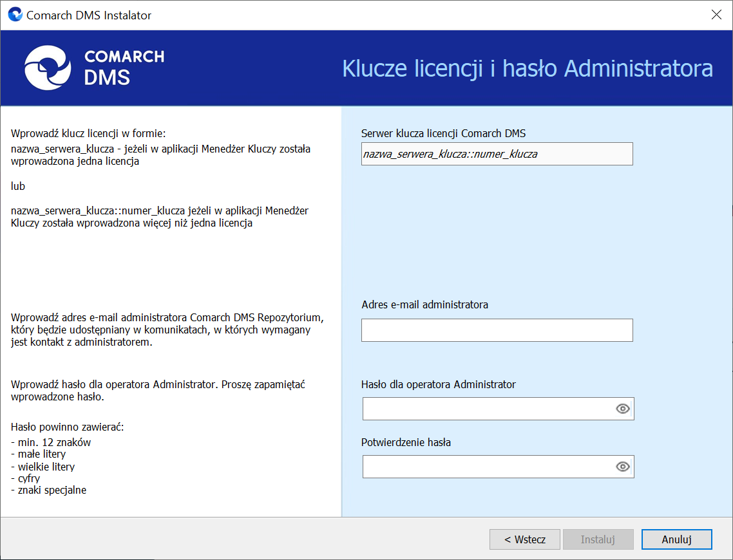Click label Hasło dla operatora Administrator
Image resolution: width=733 pixels, height=560 pixels.
point(438,384)
